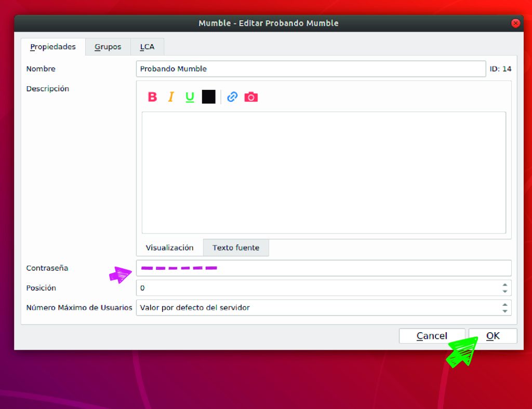Click the dialog title 'Mumble - Editar Probando Mumble'
This screenshot has width=532, height=409.
pyautogui.click(x=269, y=23)
